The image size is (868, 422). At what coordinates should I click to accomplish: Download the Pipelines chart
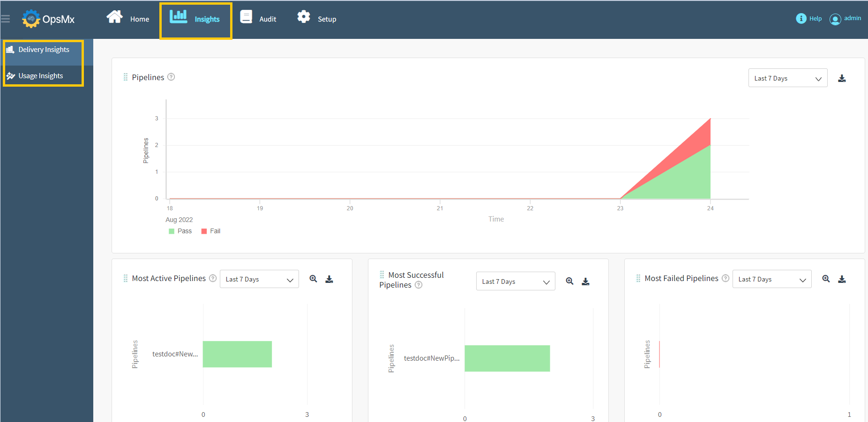pyautogui.click(x=842, y=78)
